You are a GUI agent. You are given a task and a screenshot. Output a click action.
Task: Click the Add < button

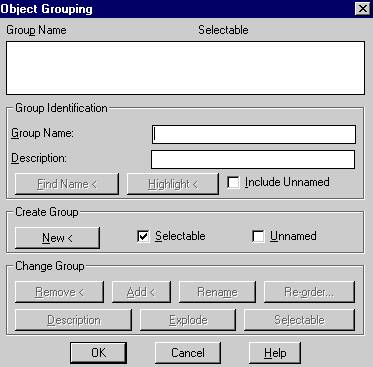pyautogui.click(x=141, y=292)
